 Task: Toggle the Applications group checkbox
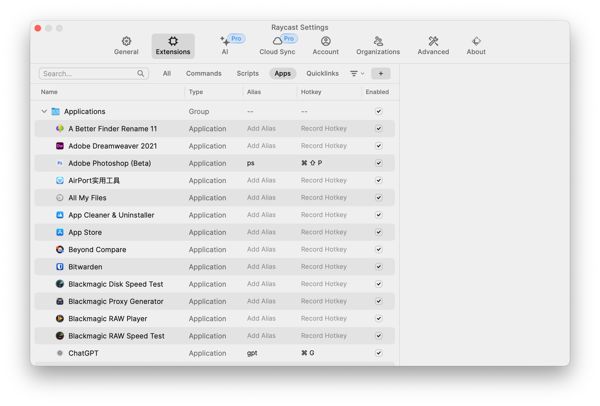378,111
